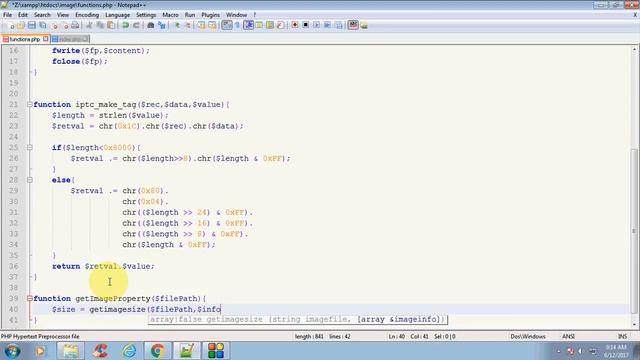Screen dimensions: 640x360
Task: Click the Close document toolbar icon
Action: (x=54, y=25)
